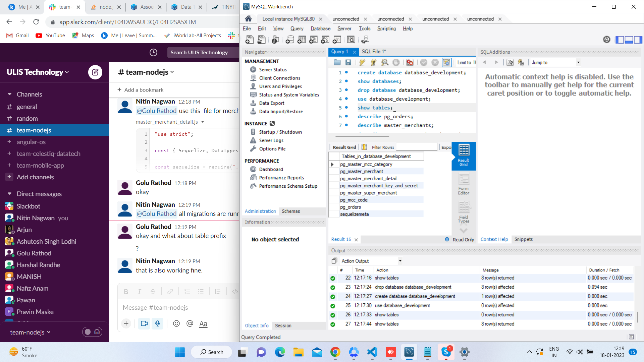Record an audio clip in Slack
Viewport: 644px width, 362px height.
click(158, 323)
